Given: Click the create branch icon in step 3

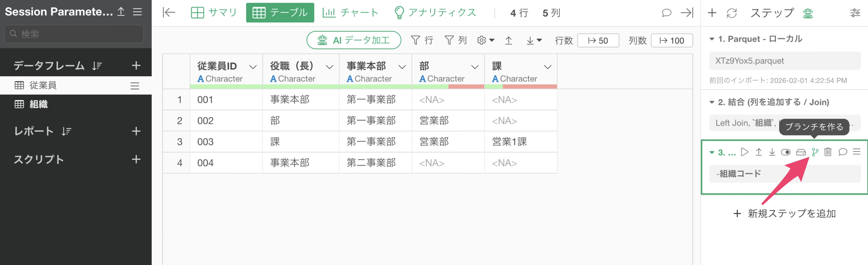Looking at the screenshot, I should click(815, 152).
